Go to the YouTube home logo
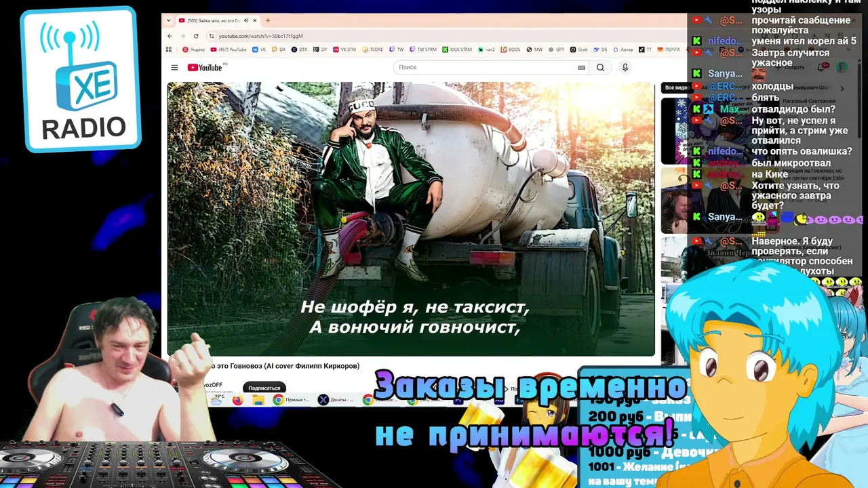The image size is (868, 488). point(205,68)
